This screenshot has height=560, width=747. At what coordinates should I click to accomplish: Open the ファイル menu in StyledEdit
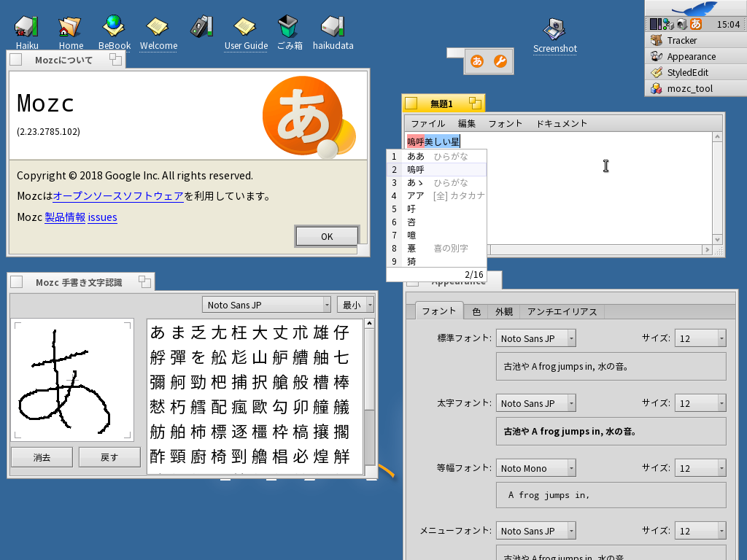point(427,124)
